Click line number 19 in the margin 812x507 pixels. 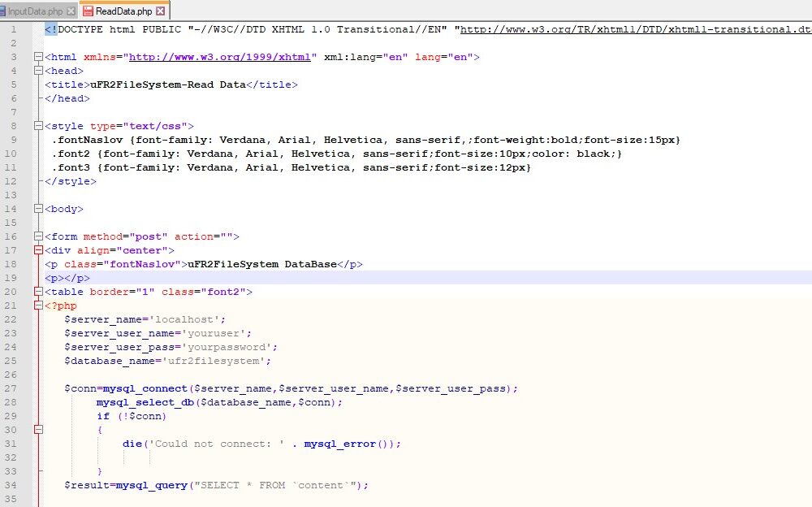tap(11, 279)
